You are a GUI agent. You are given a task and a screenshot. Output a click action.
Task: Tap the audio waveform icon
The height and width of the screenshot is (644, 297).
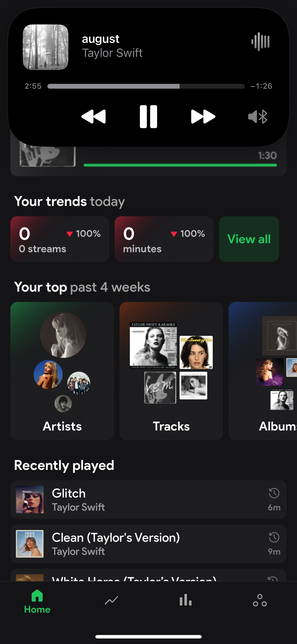click(260, 41)
